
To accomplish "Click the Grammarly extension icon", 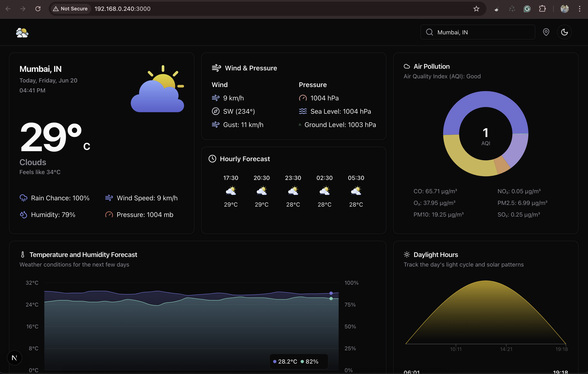I will (x=527, y=9).
